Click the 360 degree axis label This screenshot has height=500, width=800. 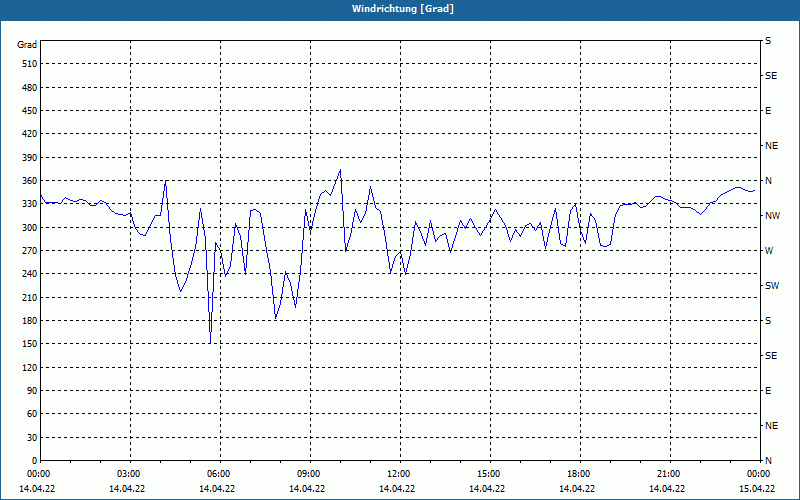(30, 181)
